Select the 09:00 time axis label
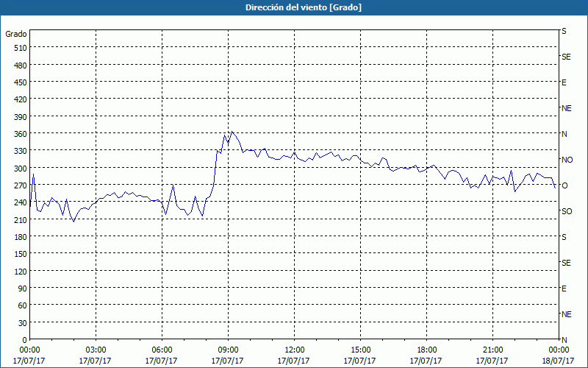This screenshot has height=368, width=588. tap(228, 350)
